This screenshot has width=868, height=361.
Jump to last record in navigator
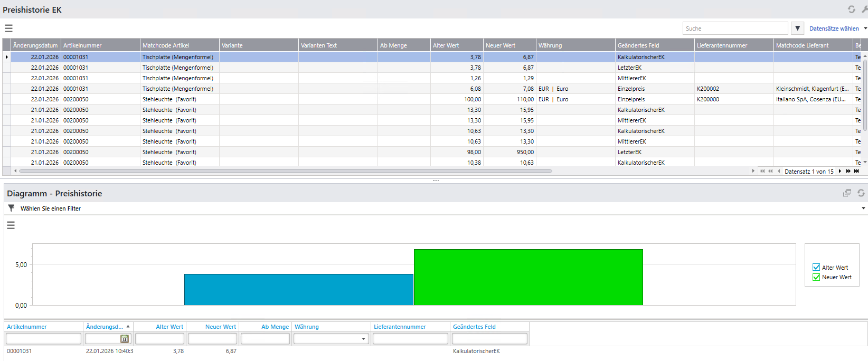(x=857, y=171)
